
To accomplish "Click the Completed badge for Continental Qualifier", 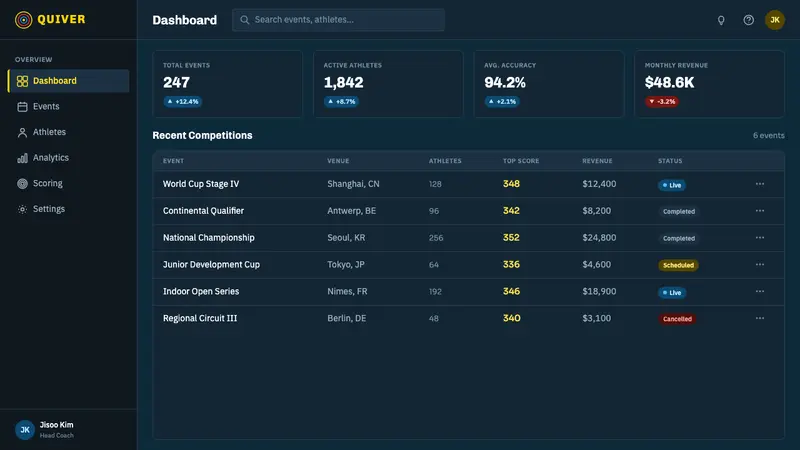I will click(679, 211).
